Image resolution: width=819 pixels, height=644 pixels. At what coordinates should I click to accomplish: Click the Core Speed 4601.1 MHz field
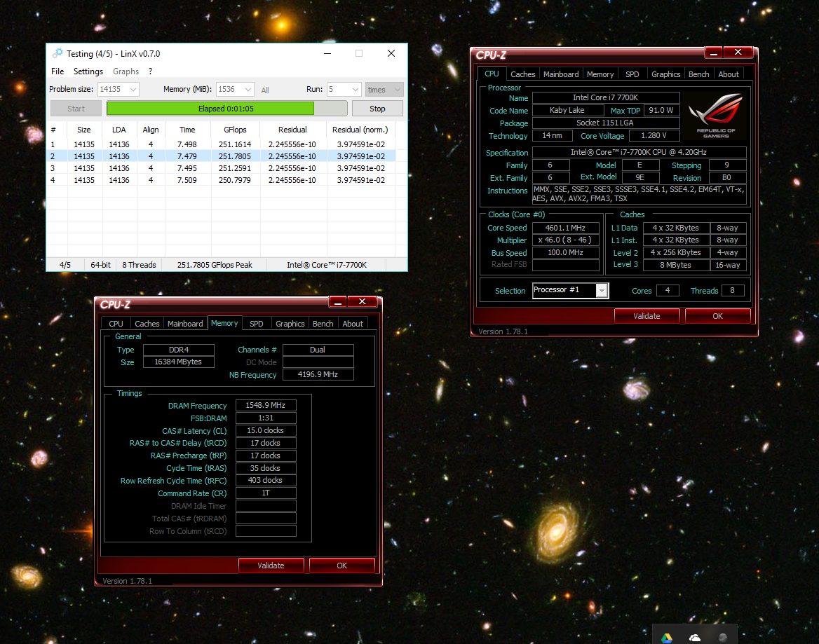point(565,228)
